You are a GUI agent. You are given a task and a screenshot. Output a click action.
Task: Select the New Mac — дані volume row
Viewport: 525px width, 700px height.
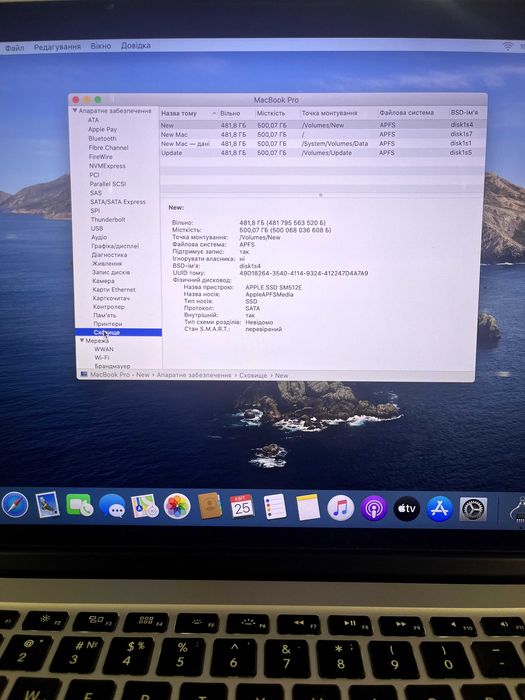[321, 143]
